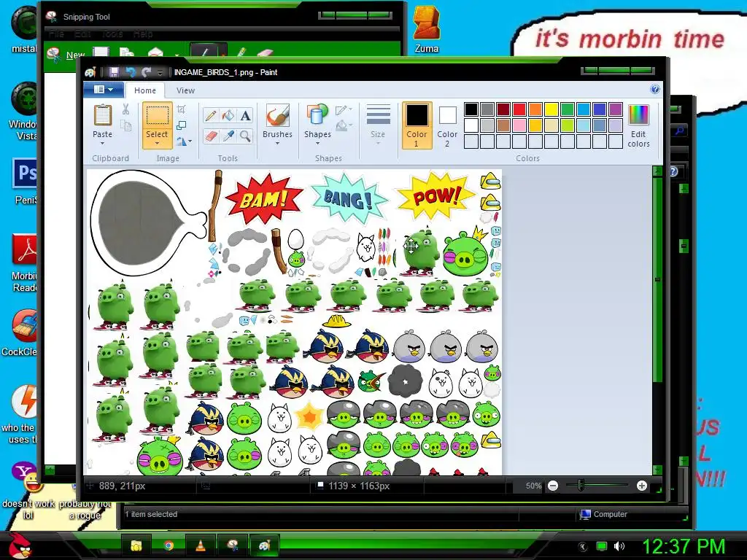Select the eraser in Snipping Tool toolbar
The height and width of the screenshot is (560, 747).
tap(264, 54)
